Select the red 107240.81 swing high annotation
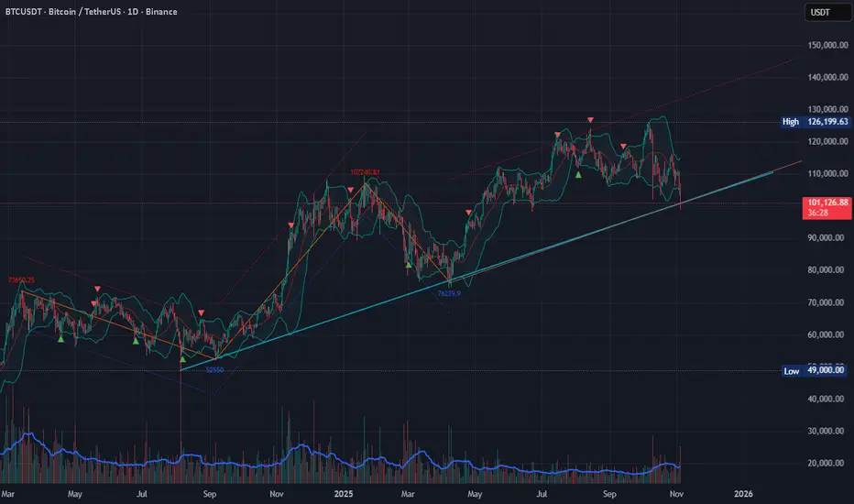 pos(365,172)
